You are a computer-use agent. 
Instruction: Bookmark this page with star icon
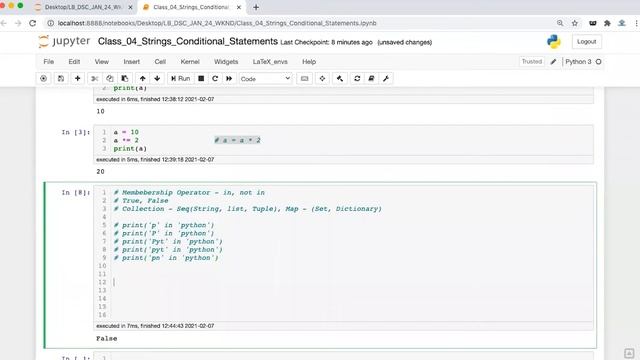tap(575, 23)
